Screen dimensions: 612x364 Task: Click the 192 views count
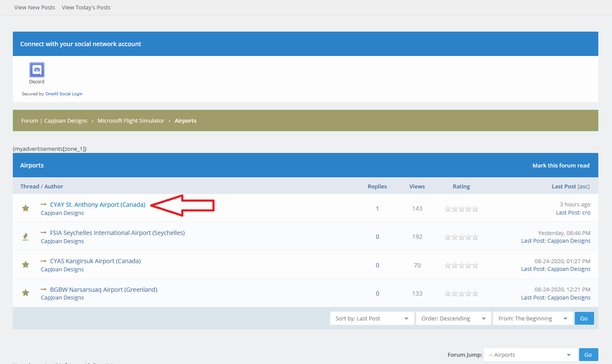coord(417,237)
